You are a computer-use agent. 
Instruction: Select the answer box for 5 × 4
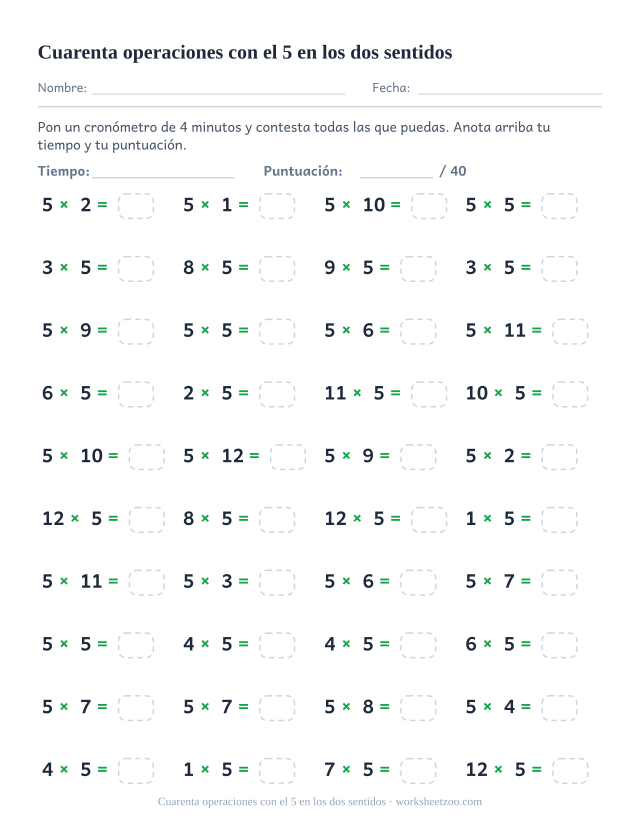click(559, 707)
